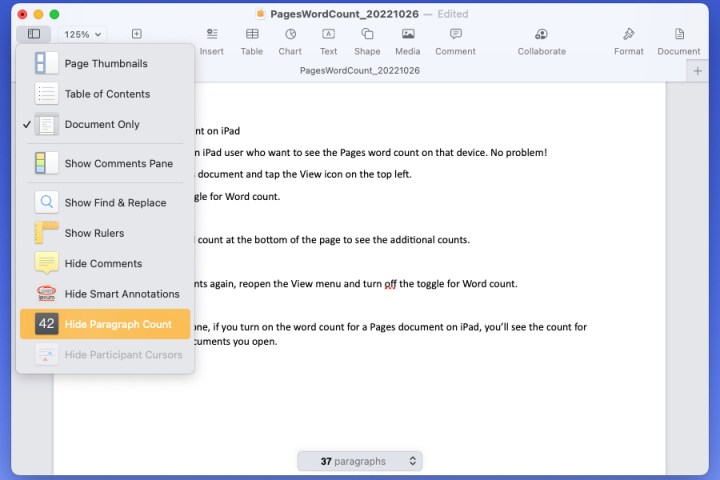Choose Show Find & Replace
Screen dimensions: 720x480
click(115, 203)
